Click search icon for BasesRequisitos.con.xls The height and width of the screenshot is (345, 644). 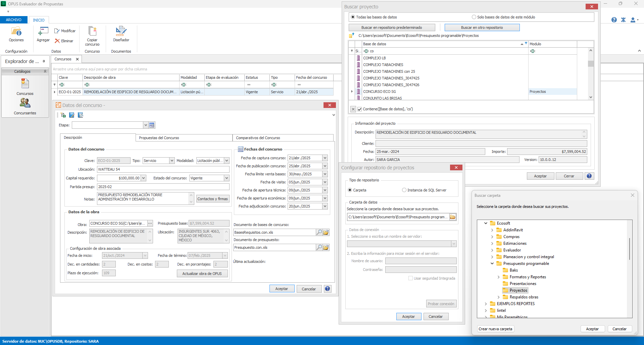pos(319,232)
